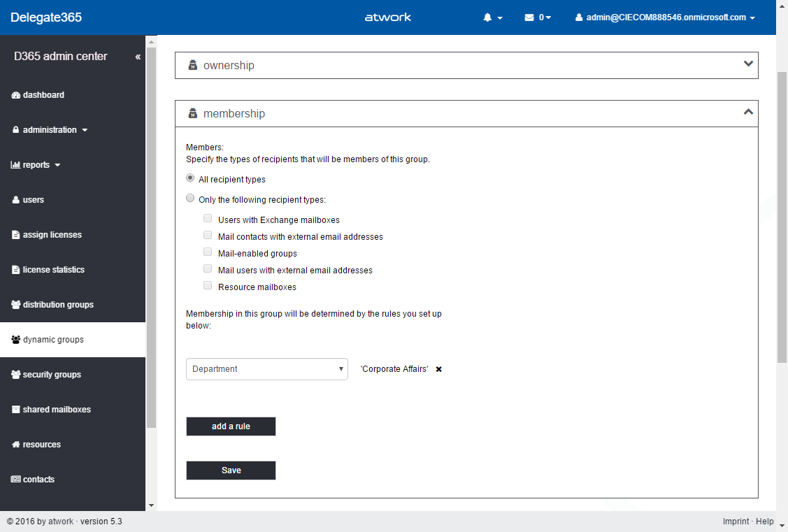This screenshot has height=532, width=788.
Task: Open security groups menu item
Action: point(52,375)
